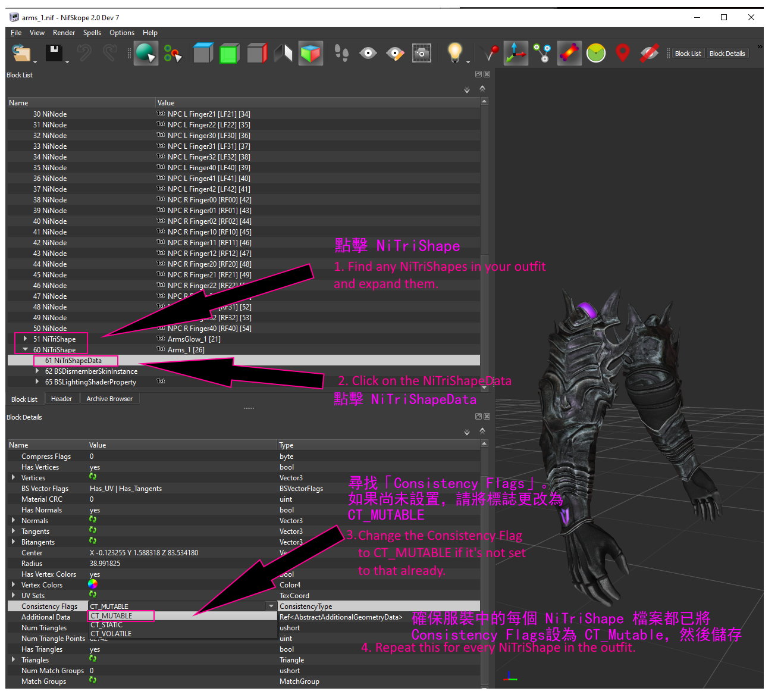Click the eye with pencil icon
The width and height of the screenshot is (784, 691).
pyautogui.click(x=395, y=54)
